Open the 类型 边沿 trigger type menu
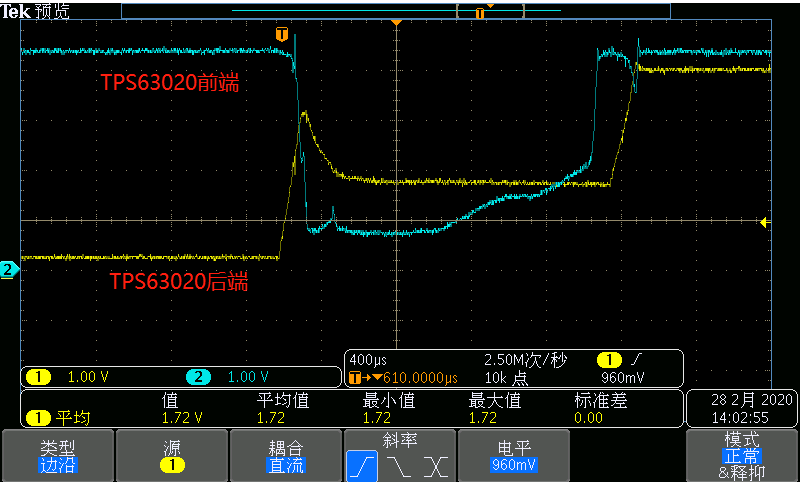This screenshot has height=482, width=800. 58,455
